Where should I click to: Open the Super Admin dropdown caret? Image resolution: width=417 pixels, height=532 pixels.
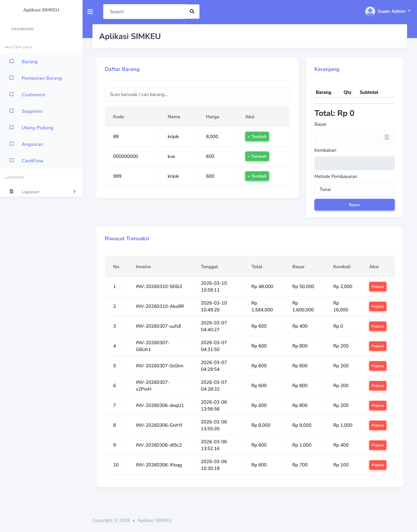pyautogui.click(x=409, y=11)
